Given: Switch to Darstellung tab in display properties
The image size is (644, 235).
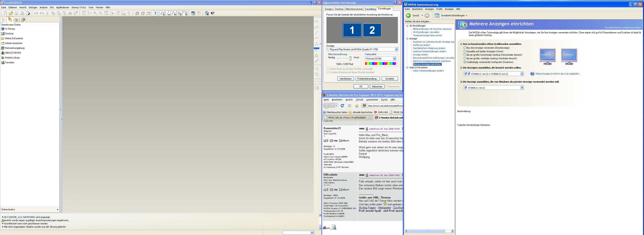Looking at the screenshot, I should 370,9.
